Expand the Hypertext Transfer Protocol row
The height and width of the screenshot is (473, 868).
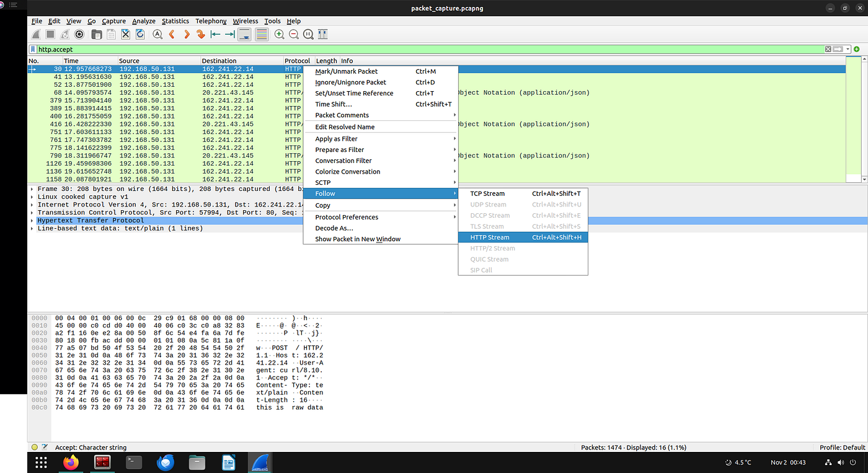pos(32,220)
